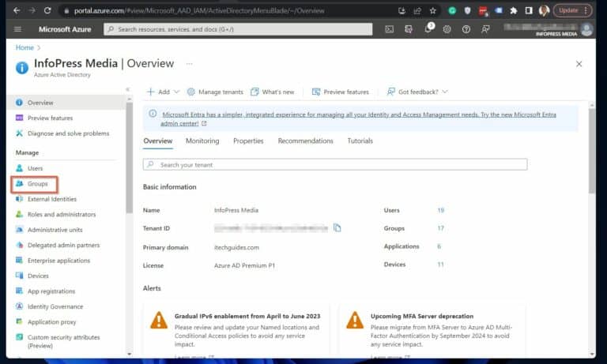
Task: Click the account avatar in Azure header
Action: [x=587, y=29]
